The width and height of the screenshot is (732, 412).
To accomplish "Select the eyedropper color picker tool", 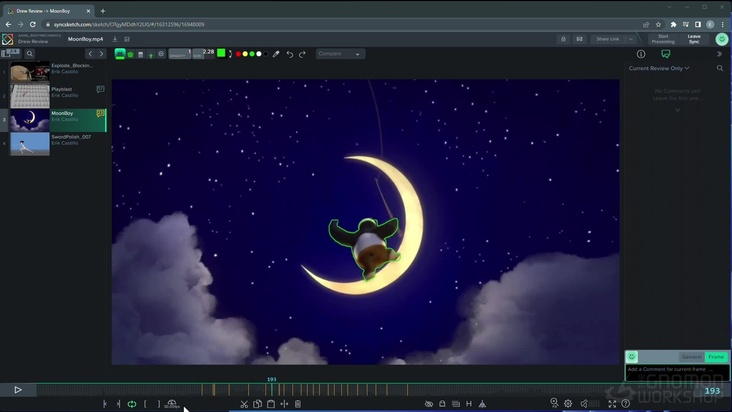I will [276, 54].
